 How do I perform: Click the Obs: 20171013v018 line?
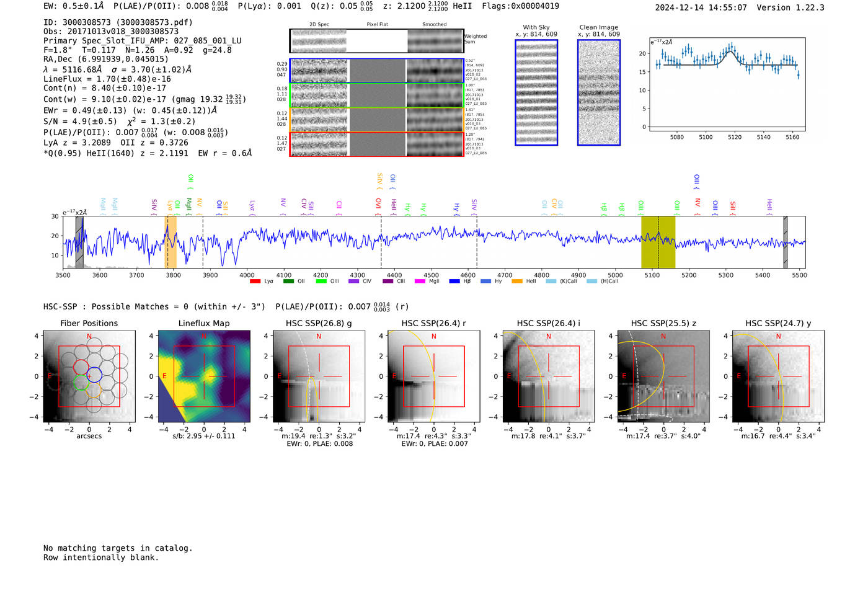[x=111, y=32]
